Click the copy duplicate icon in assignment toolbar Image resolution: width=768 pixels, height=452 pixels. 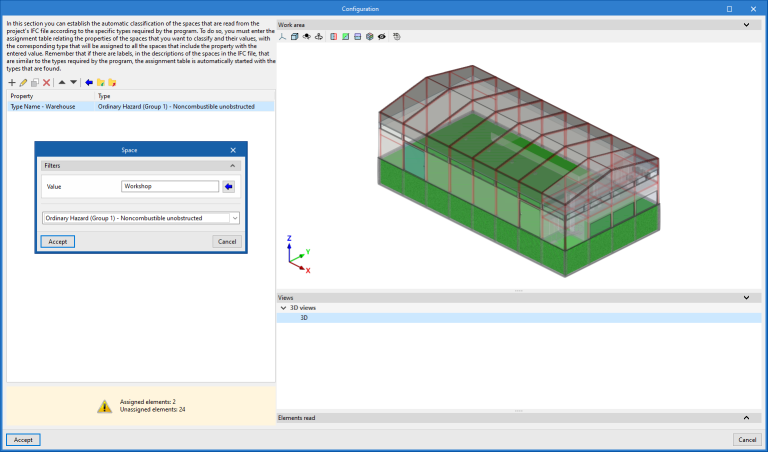click(x=35, y=82)
